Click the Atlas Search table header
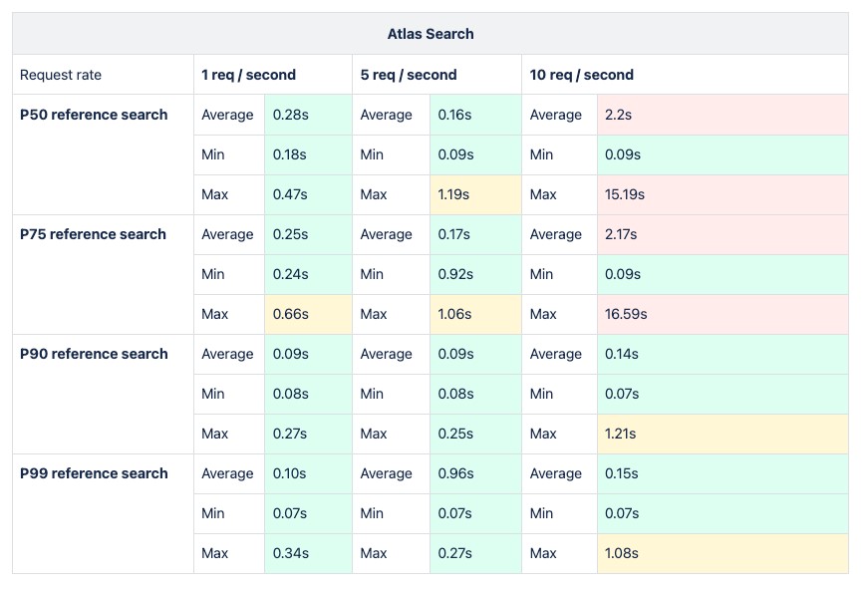Viewport: 868px width, 591px height. (x=431, y=34)
